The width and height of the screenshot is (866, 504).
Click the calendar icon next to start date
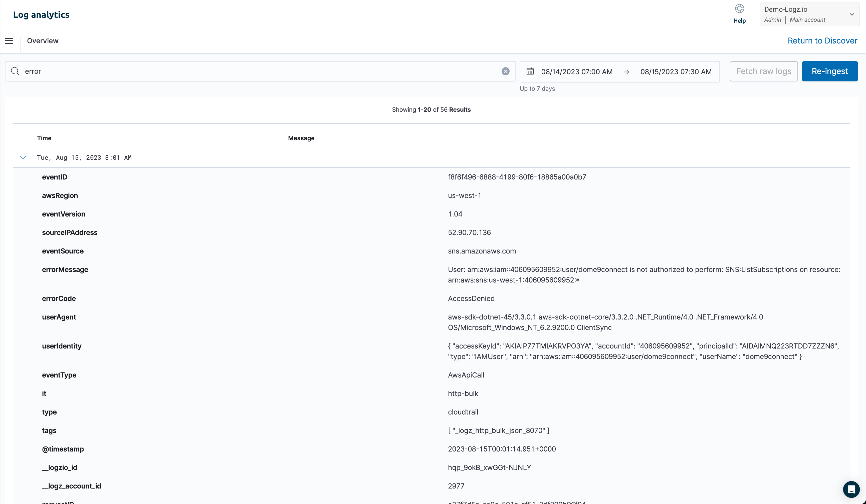tap(530, 71)
